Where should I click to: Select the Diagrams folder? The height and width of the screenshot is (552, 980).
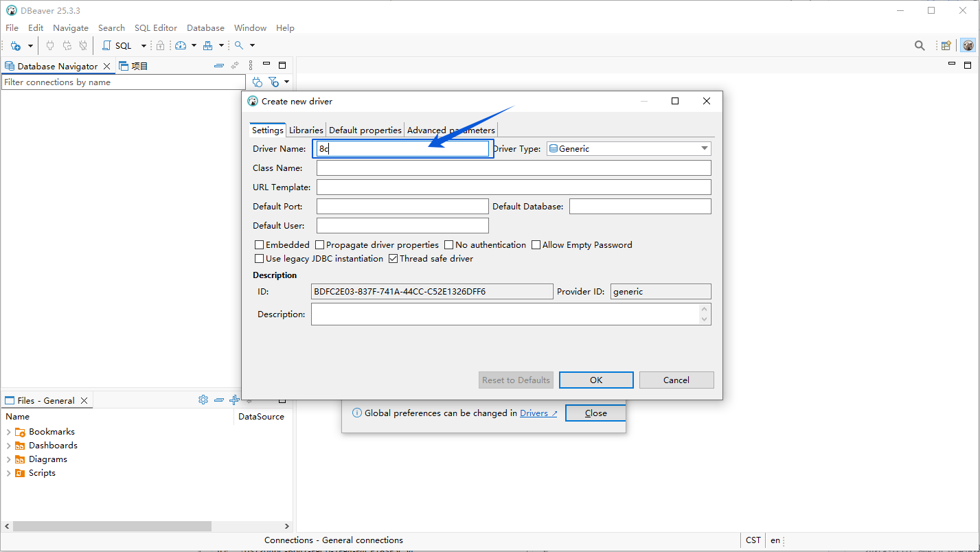coord(48,459)
